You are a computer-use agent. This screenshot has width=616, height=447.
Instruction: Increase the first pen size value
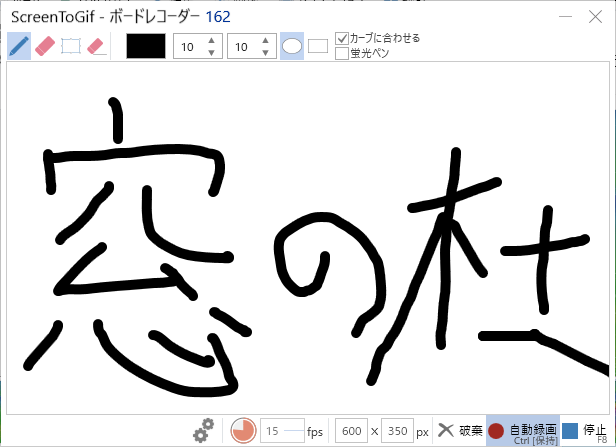pyautogui.click(x=211, y=40)
